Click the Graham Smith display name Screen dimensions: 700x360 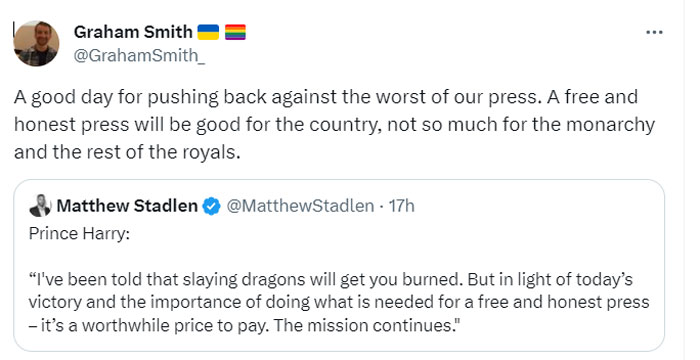[133, 32]
